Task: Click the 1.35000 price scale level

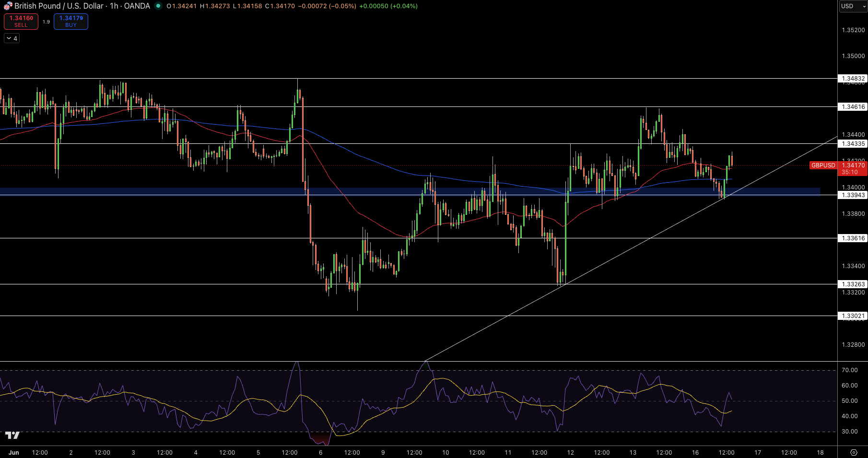Action: 853,56
